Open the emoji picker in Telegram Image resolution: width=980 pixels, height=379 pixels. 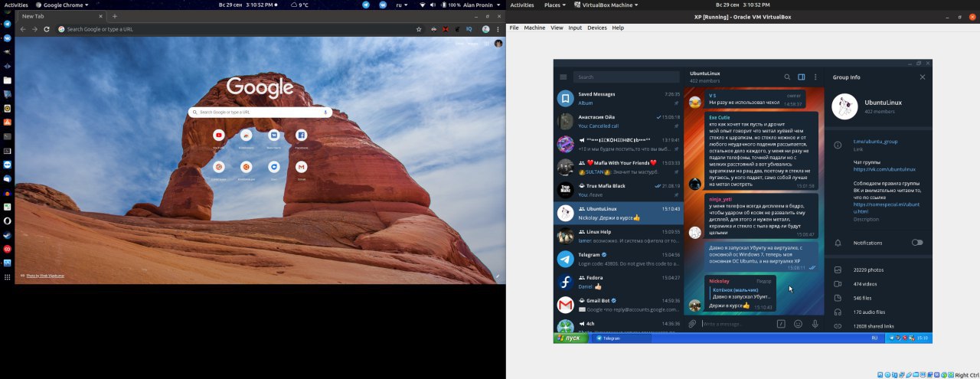click(x=798, y=324)
